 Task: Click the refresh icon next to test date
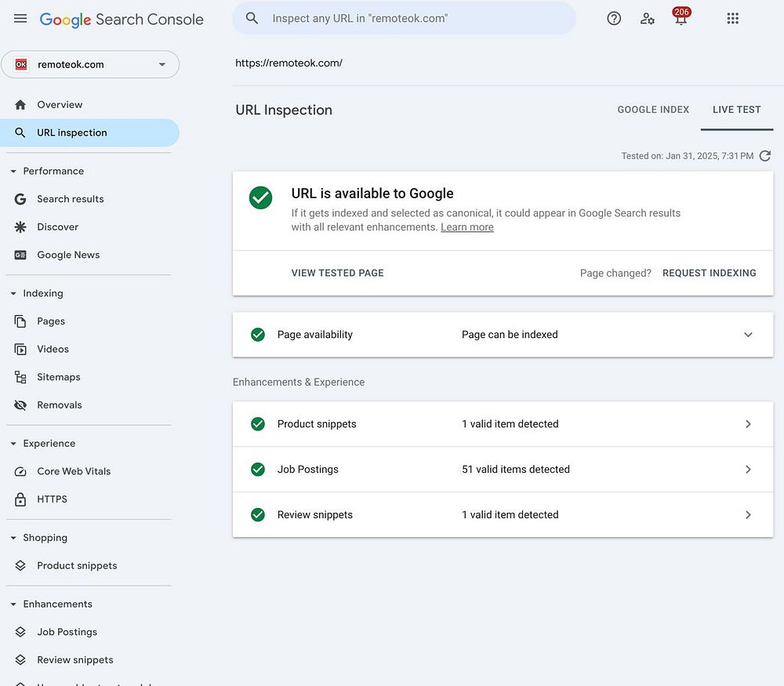[765, 156]
